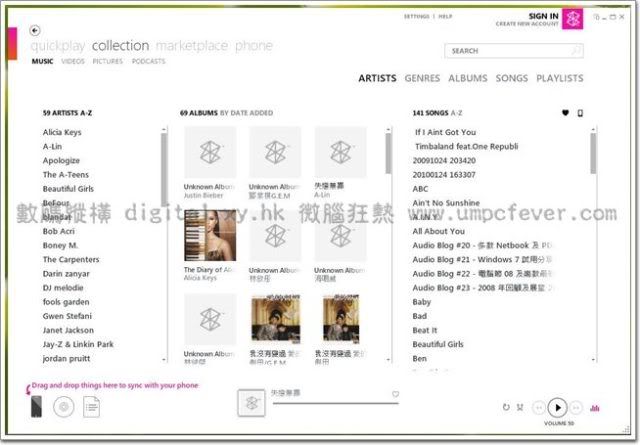This screenshot has height=445, width=640.
Task: Click the playlist document icon
Action: click(91, 406)
